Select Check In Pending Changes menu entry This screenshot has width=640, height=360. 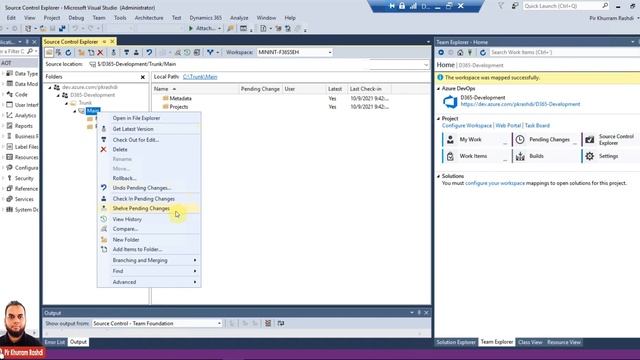point(149,199)
